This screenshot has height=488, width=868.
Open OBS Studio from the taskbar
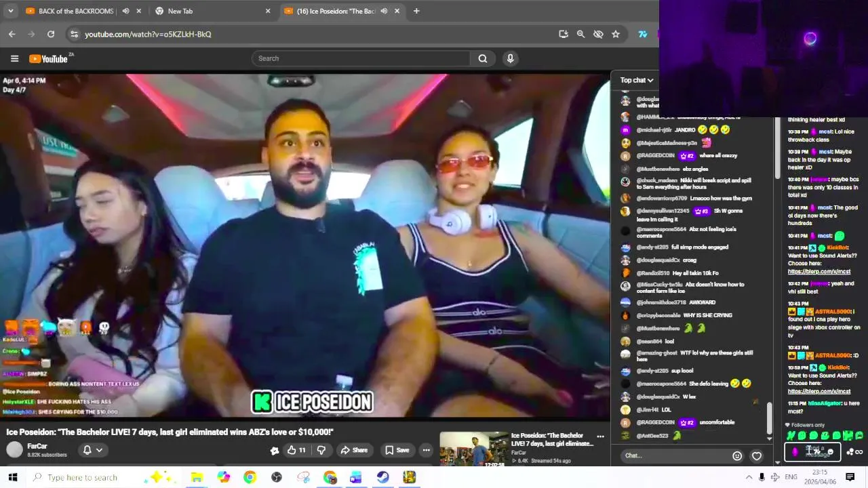pyautogui.click(x=277, y=477)
